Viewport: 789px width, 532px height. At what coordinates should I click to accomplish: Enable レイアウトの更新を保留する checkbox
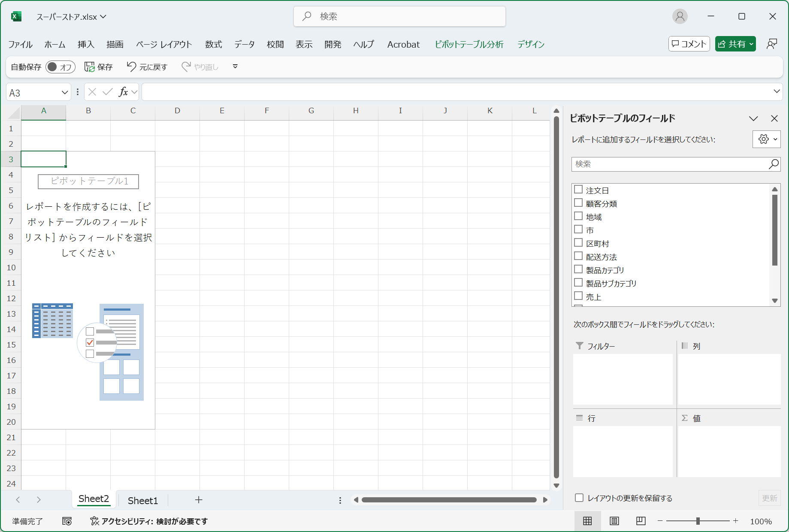pos(579,498)
